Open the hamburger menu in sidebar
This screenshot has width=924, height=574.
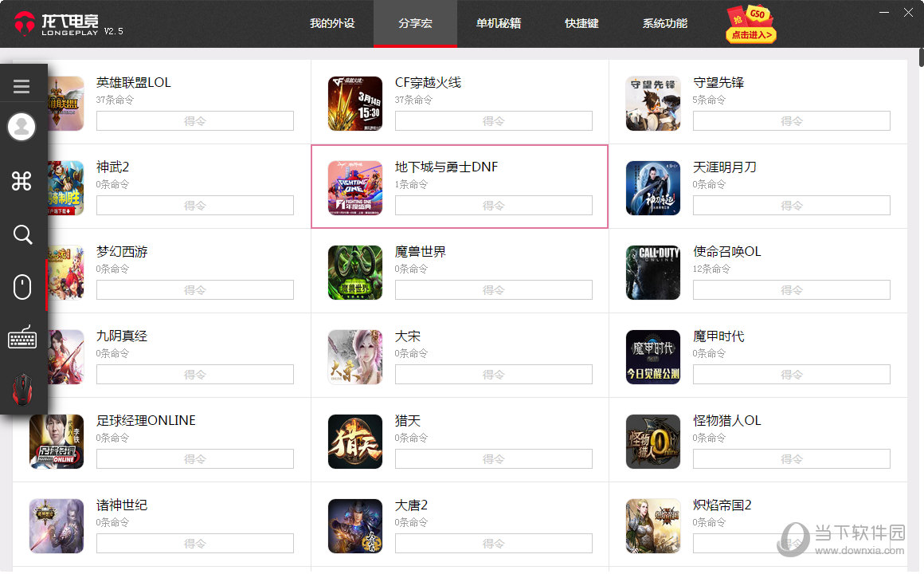coord(22,87)
